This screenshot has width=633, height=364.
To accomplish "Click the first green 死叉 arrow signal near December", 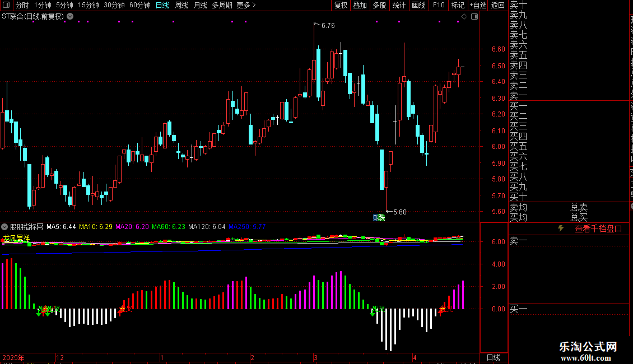I will pyautogui.click(x=39, y=312).
